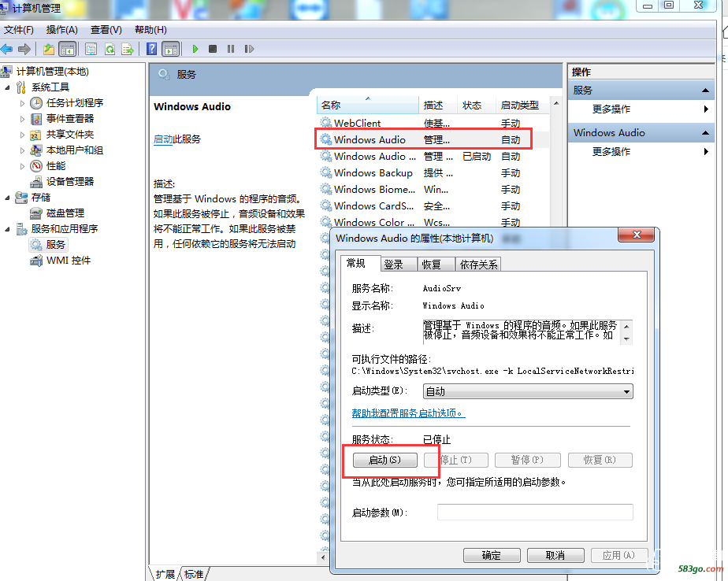Screen dimensions: 728x581
Task: Click the Export List toolbar icon
Action: [x=127, y=49]
